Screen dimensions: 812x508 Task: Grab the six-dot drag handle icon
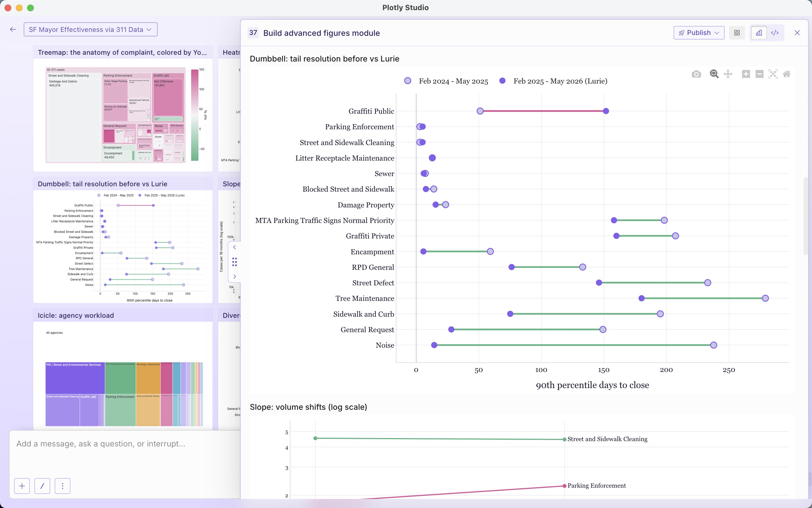tap(235, 262)
